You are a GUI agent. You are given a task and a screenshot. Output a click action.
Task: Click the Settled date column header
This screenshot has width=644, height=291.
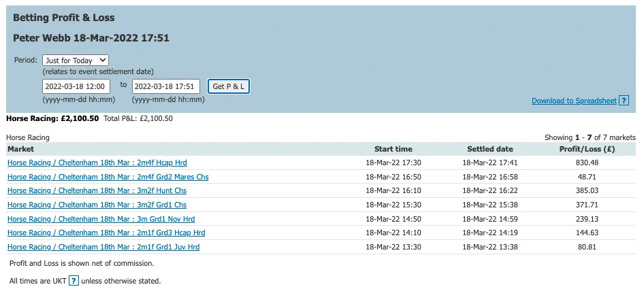pos(490,149)
